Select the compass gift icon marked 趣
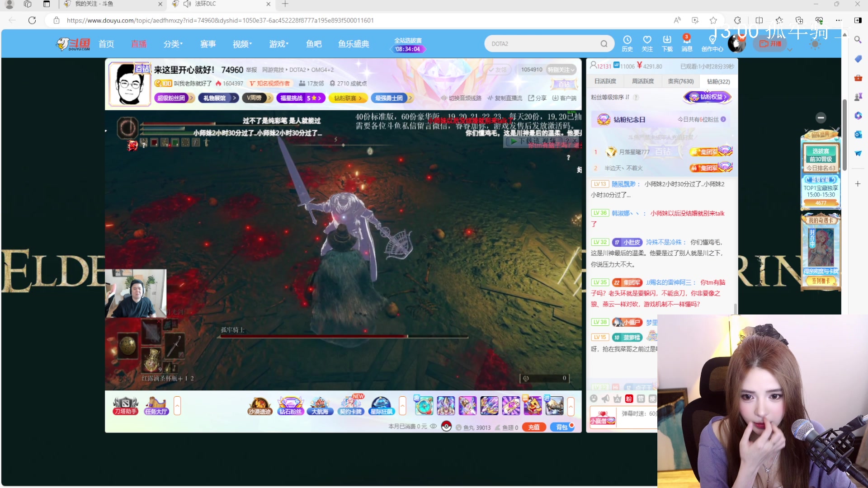 click(424, 405)
